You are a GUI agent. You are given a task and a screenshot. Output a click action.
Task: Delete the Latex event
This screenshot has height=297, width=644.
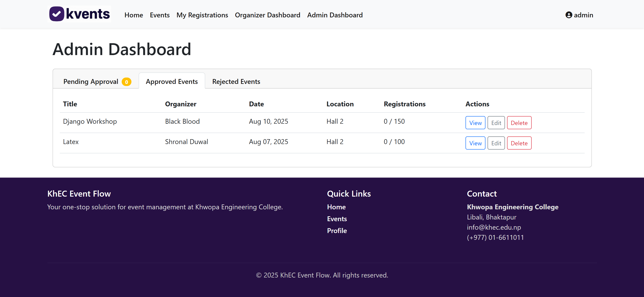coord(519,143)
